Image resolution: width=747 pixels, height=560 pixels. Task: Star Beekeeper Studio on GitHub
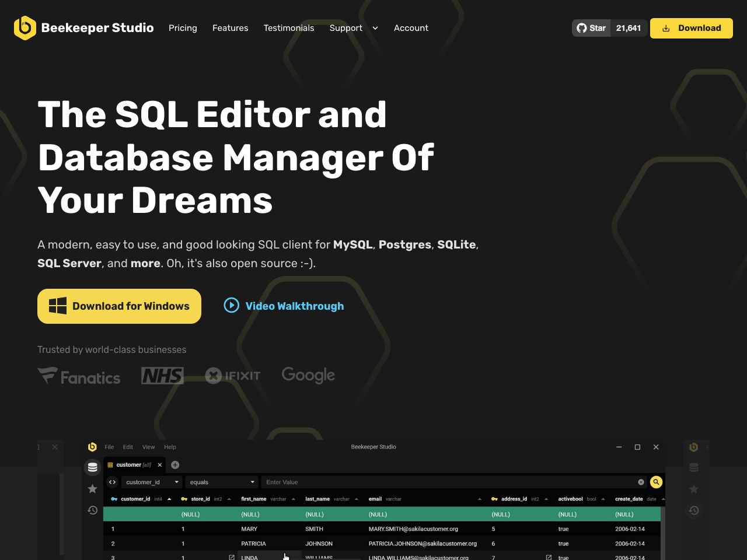[x=591, y=27]
